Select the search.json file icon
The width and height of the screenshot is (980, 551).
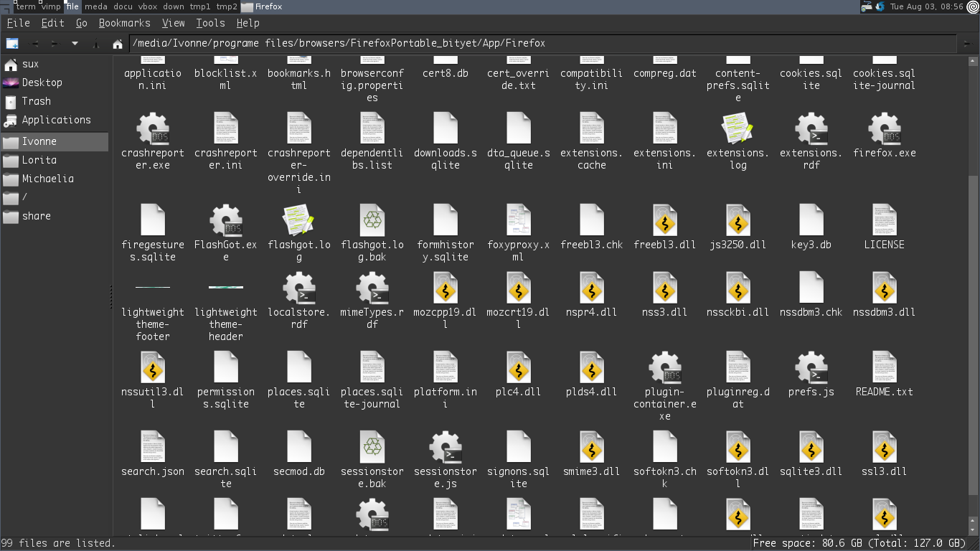[x=153, y=447]
